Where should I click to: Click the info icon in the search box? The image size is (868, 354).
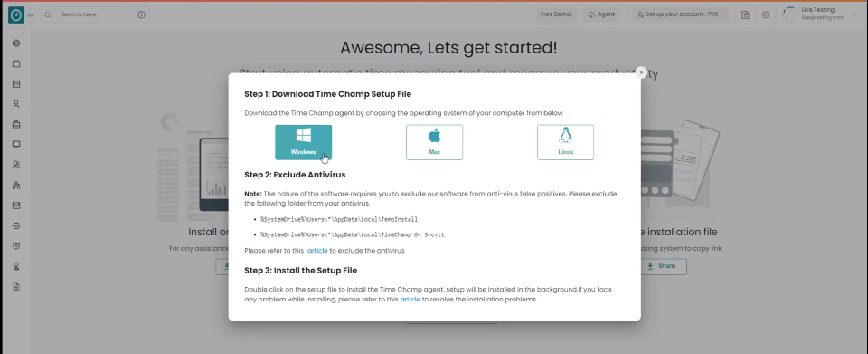[142, 14]
